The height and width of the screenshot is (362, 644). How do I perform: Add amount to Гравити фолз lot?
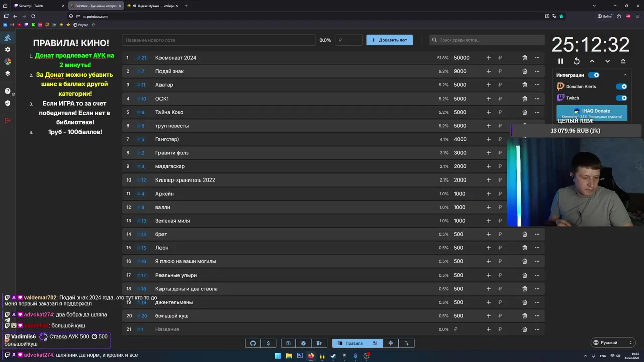(x=488, y=153)
